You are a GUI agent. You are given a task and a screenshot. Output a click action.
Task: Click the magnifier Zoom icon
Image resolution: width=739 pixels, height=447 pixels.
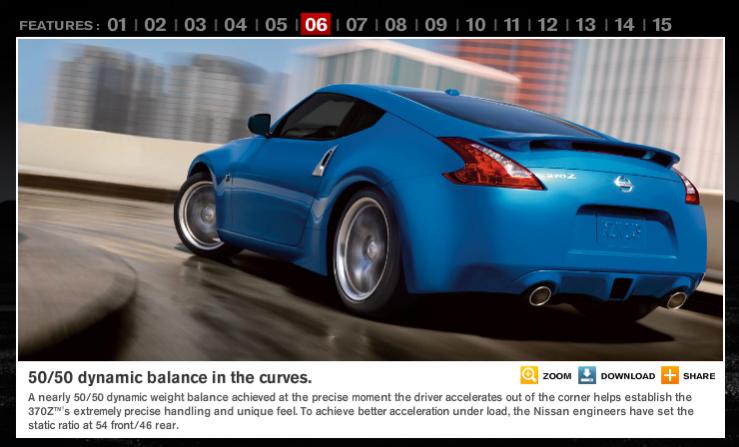coord(529,375)
